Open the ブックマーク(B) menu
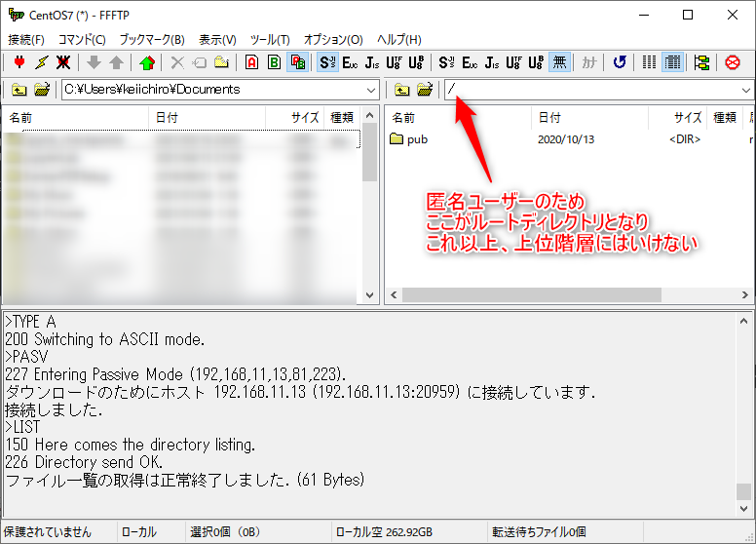 click(x=151, y=40)
